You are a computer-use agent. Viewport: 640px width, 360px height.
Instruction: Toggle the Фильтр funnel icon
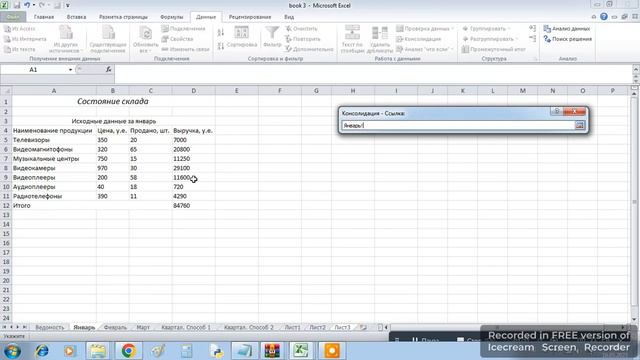[x=272, y=33]
